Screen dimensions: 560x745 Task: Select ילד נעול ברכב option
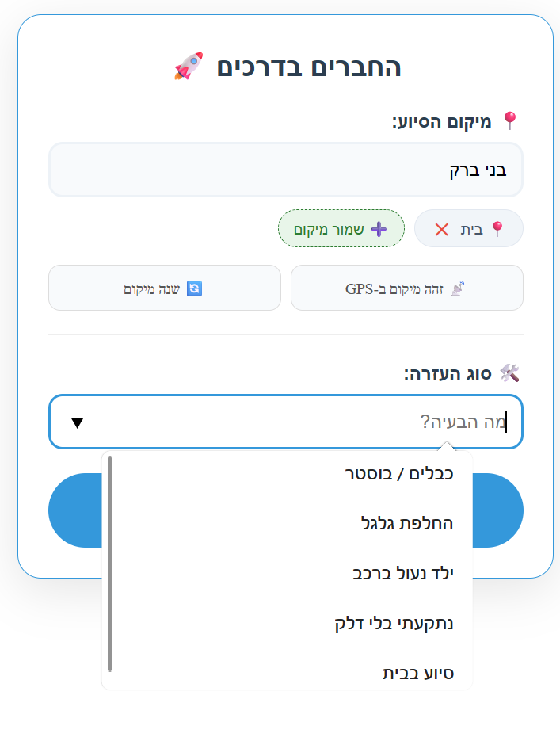coord(406,572)
